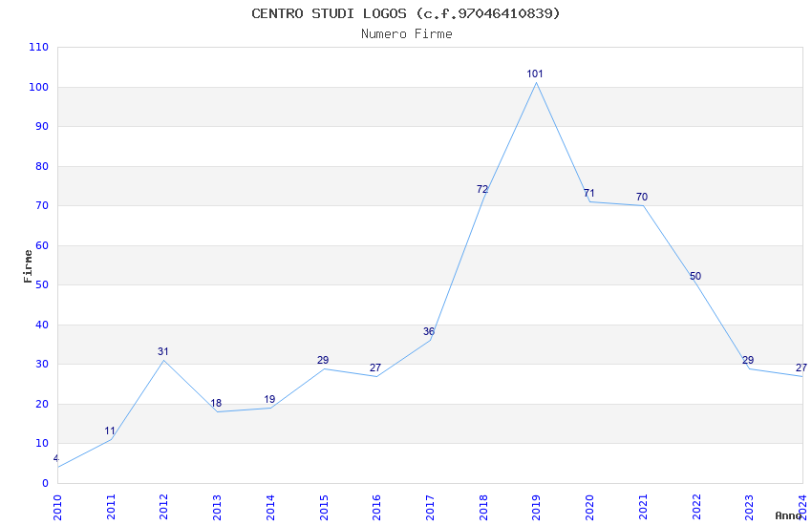Click the y-axis value 20
This screenshot has width=812, height=525.
[42, 404]
